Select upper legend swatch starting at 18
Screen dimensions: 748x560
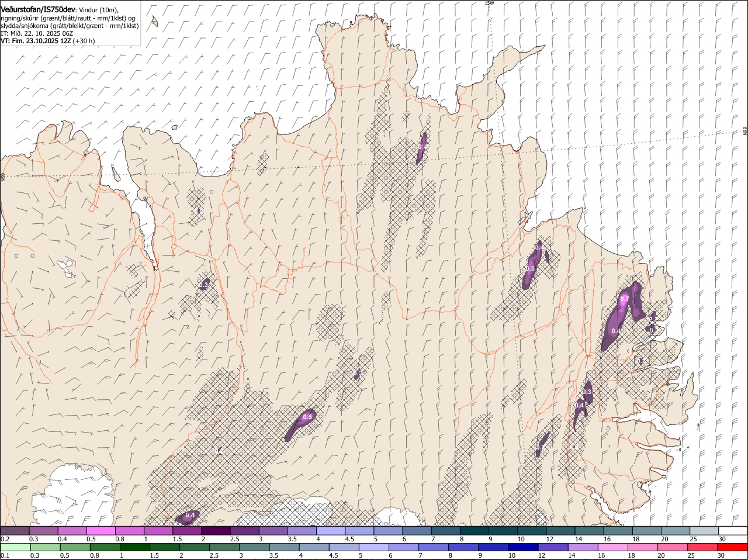coord(646,531)
